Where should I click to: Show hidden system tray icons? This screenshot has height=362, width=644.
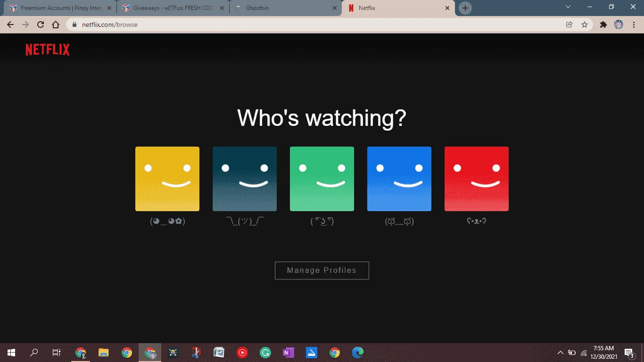pos(561,352)
